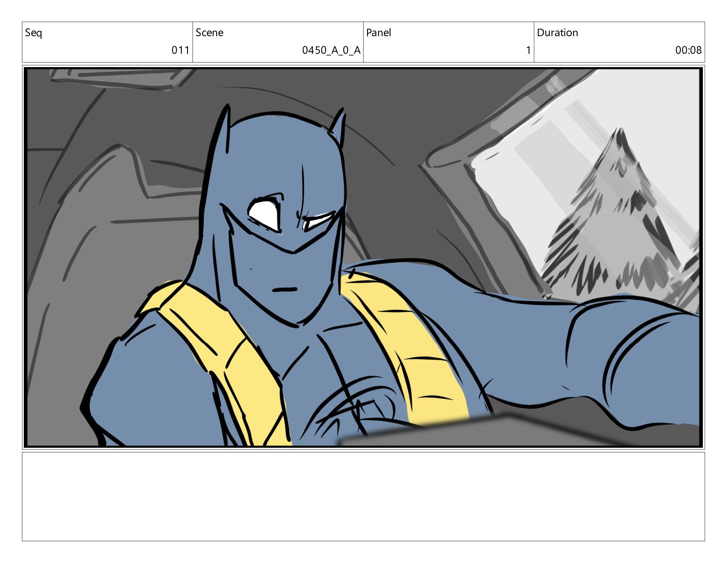The image size is (728, 563).
Task: Click the Scene label
Action: (x=210, y=33)
